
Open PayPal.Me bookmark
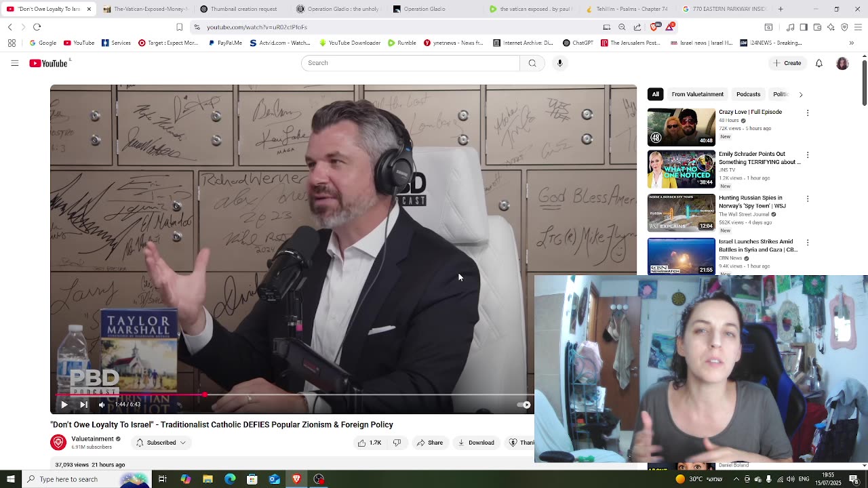coord(225,43)
